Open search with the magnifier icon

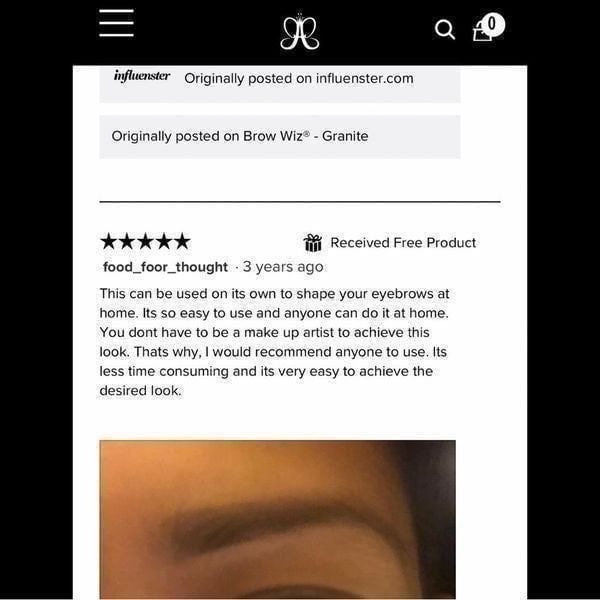point(445,29)
